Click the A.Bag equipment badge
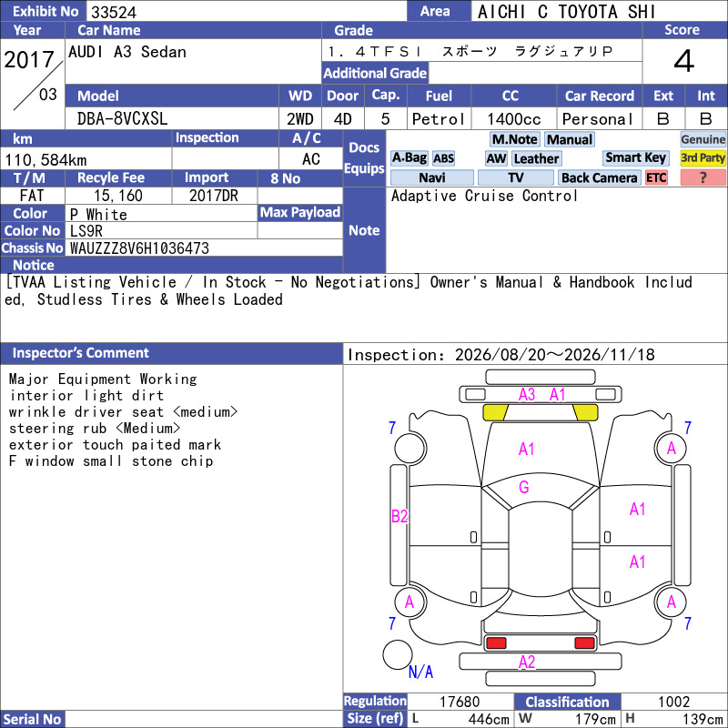Image resolution: width=728 pixels, height=728 pixels. tap(409, 158)
